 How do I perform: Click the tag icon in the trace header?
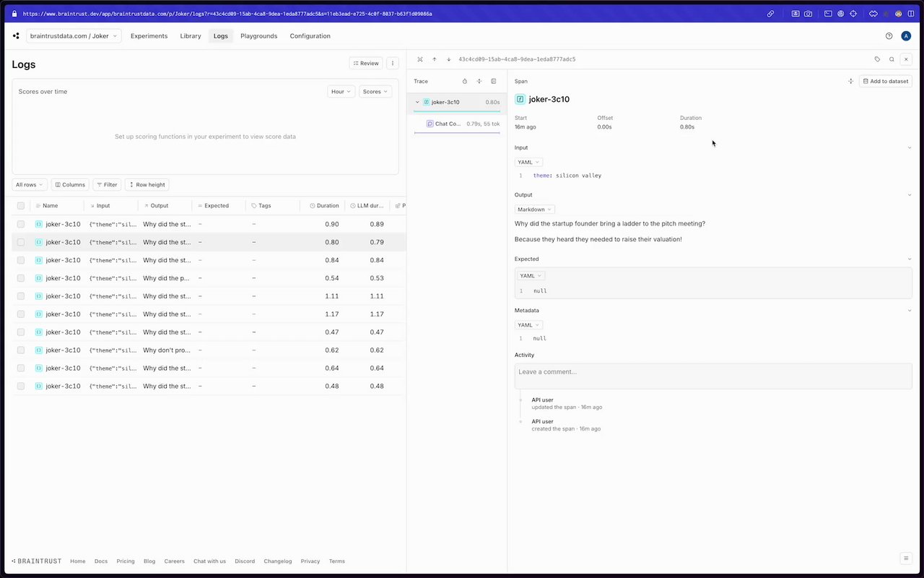click(x=877, y=59)
